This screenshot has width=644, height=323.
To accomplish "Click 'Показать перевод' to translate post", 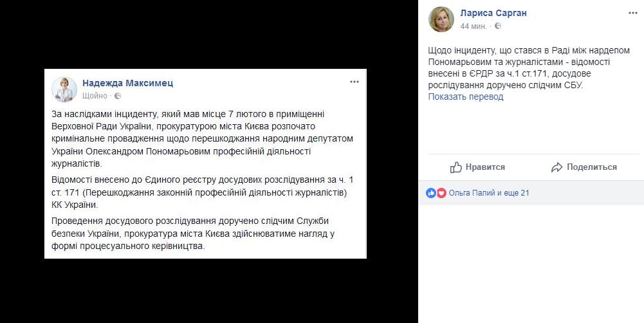I will [466, 97].
